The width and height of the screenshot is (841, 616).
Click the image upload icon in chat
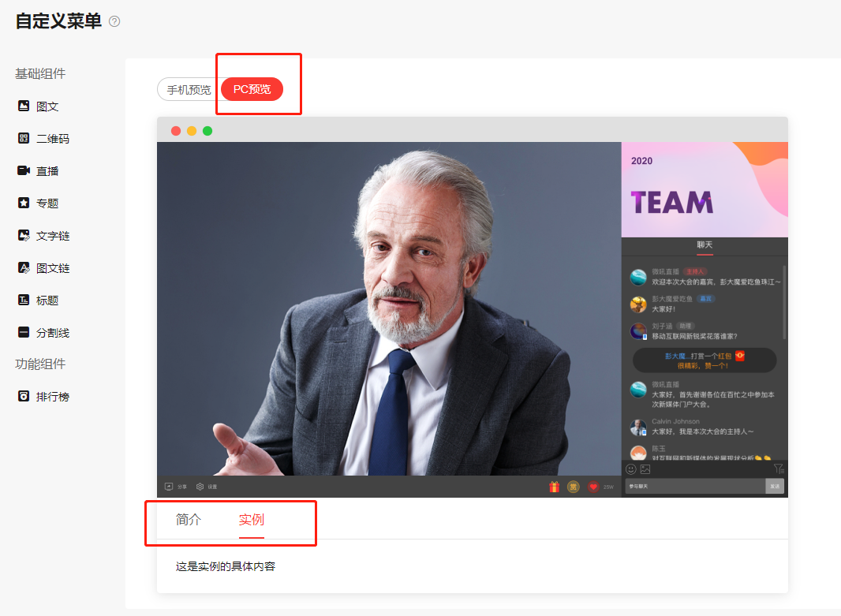(x=645, y=469)
